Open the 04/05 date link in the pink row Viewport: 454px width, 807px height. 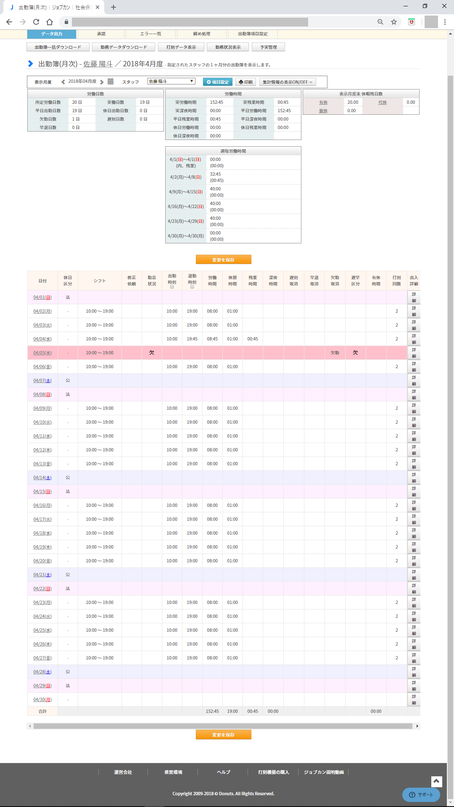click(42, 353)
